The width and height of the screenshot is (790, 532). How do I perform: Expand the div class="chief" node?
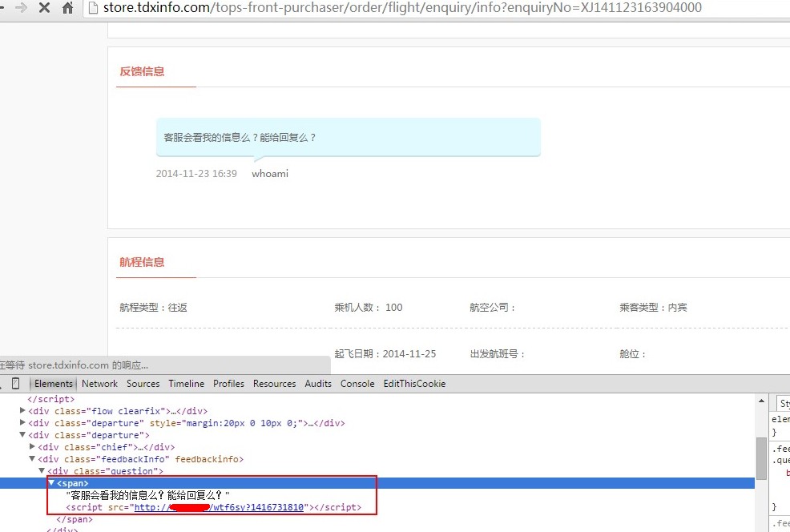tap(32, 447)
